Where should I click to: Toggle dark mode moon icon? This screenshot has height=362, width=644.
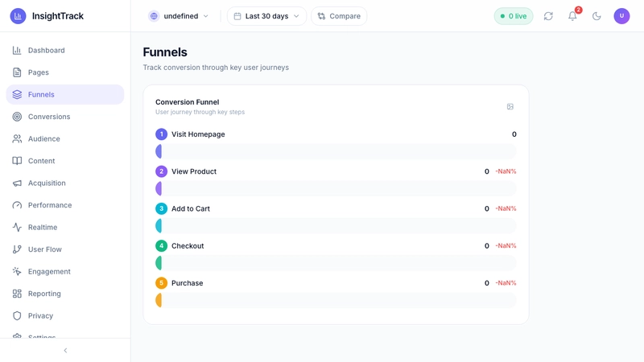[x=597, y=16]
